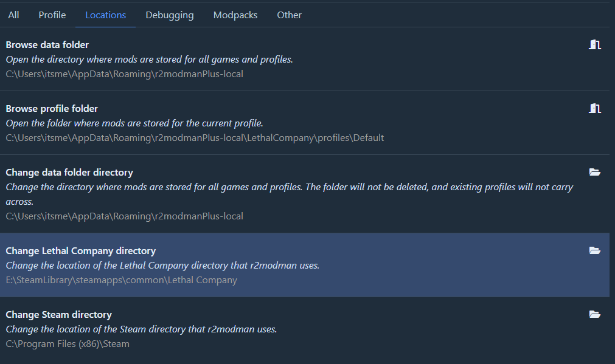Go to the Debugging tab
Viewport: 615px width, 364px height.
(x=170, y=15)
